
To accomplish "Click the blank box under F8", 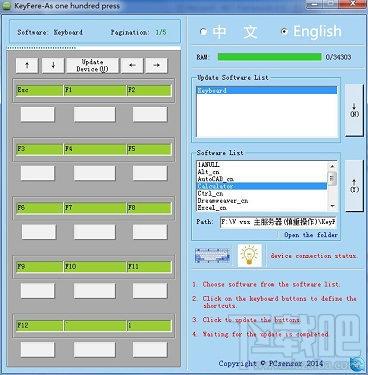I will point(150,232).
